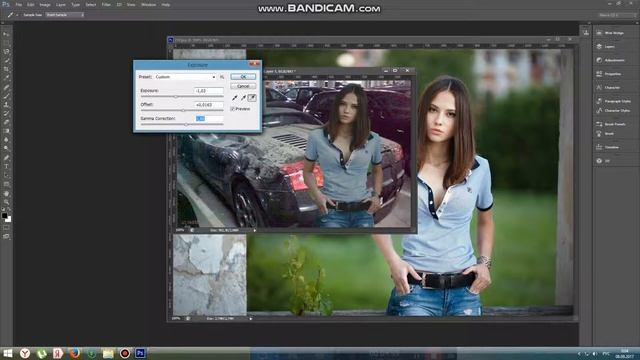Viewport: 640px width, 360px height.
Task: Open the Adjustments panel
Action: pos(611,60)
